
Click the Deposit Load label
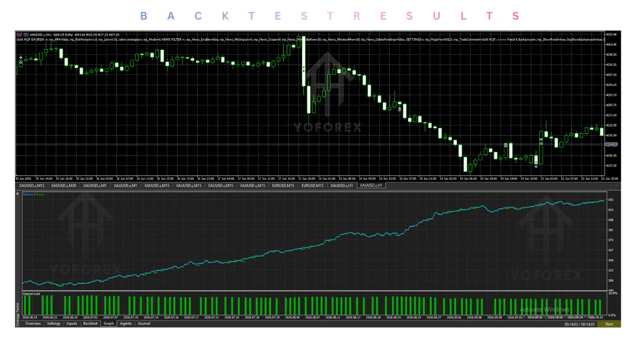click(x=31, y=294)
